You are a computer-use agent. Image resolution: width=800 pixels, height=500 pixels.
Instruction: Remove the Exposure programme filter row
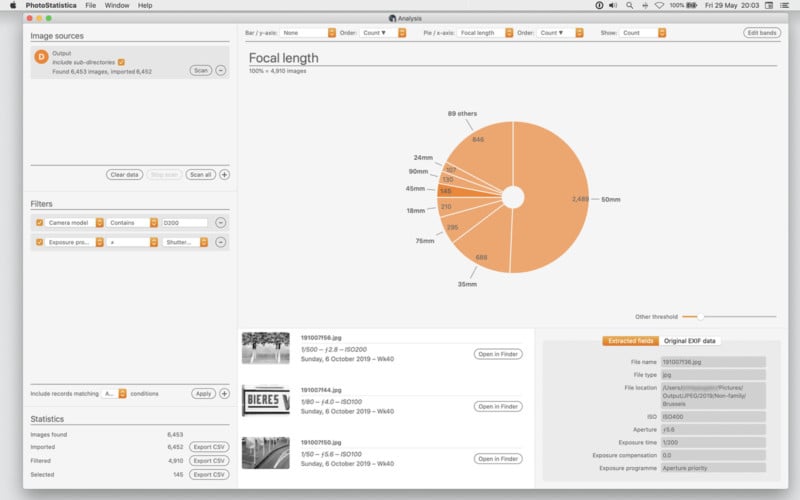tap(220, 242)
